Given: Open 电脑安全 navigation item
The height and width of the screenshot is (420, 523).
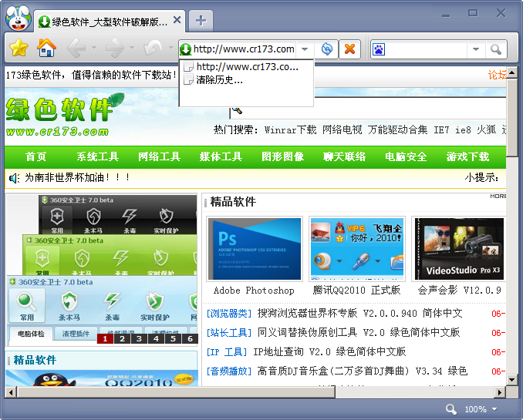Looking at the screenshot, I should (406, 156).
